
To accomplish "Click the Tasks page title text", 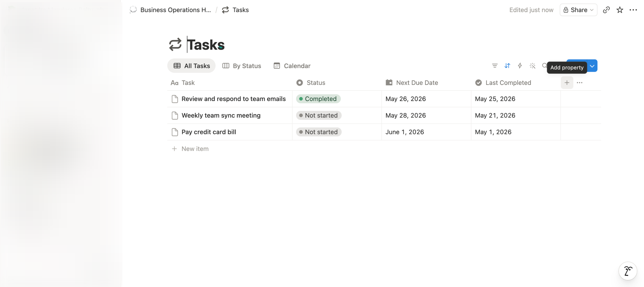I will point(206,45).
